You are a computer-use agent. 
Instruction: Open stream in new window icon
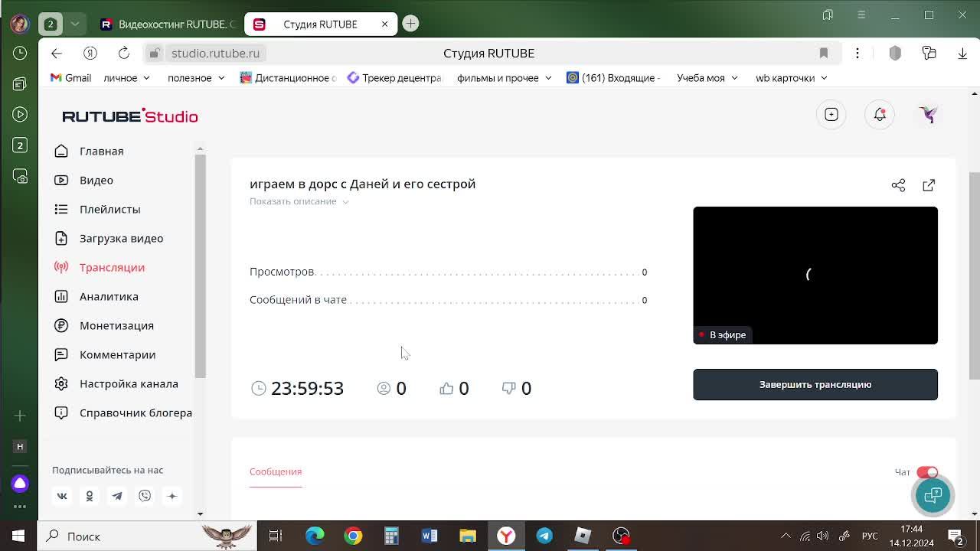929,185
